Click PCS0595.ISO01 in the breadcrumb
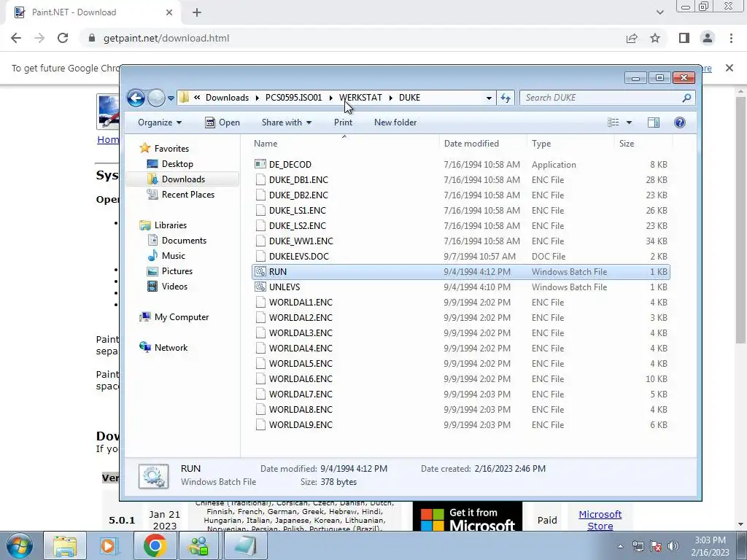 click(293, 98)
